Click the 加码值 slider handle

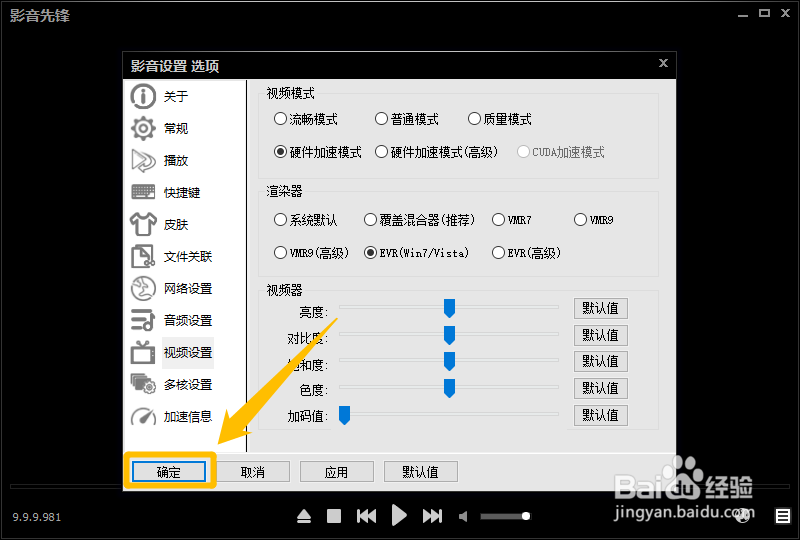point(344,415)
